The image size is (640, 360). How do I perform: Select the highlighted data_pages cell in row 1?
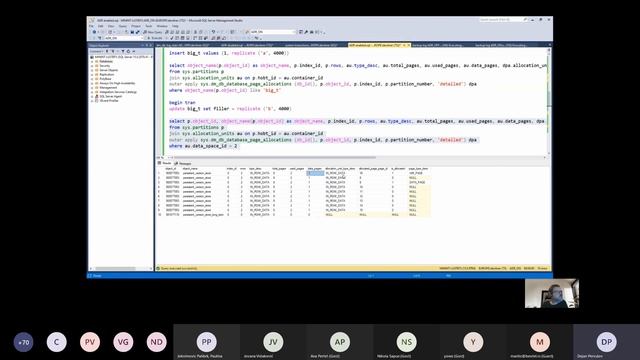coord(315,173)
